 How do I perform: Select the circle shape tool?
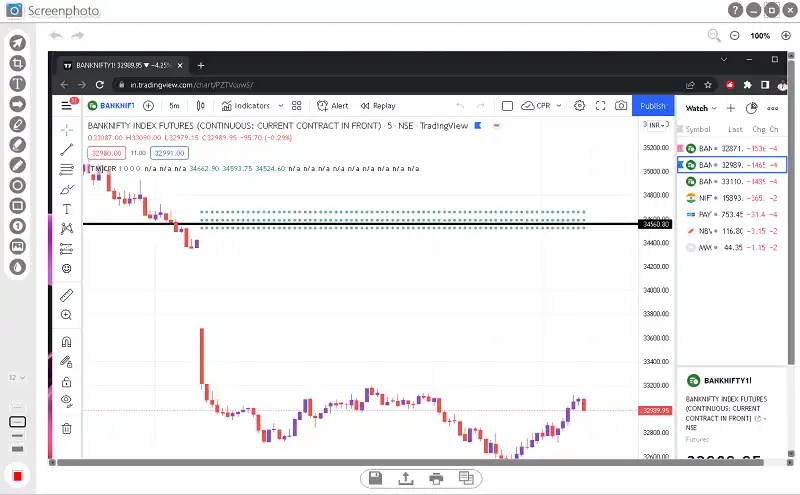(18, 185)
